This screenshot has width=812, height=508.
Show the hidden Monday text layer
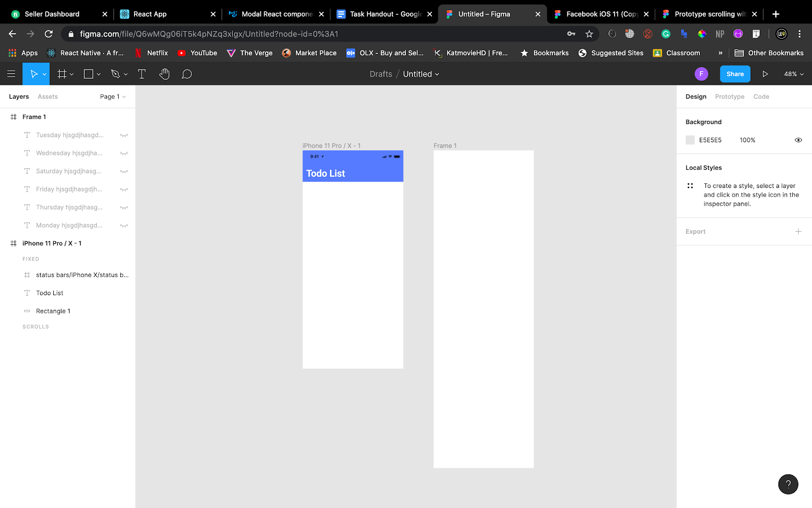click(124, 226)
